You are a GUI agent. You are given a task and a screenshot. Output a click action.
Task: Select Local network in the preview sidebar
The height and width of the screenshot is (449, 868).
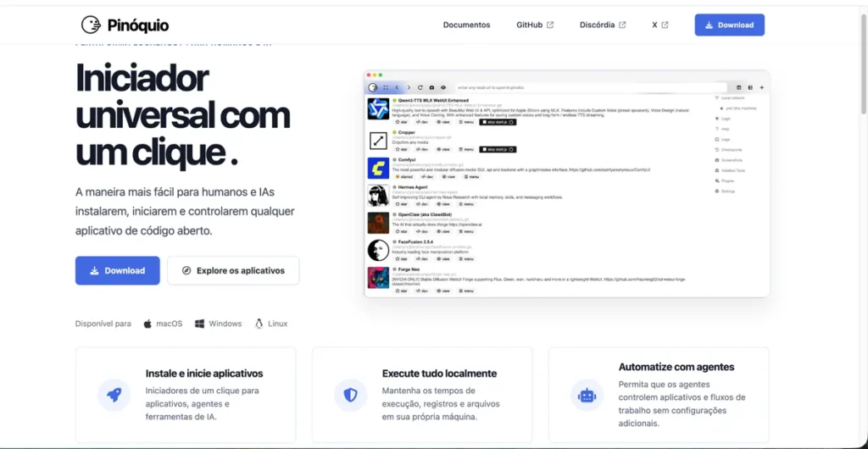730,97
